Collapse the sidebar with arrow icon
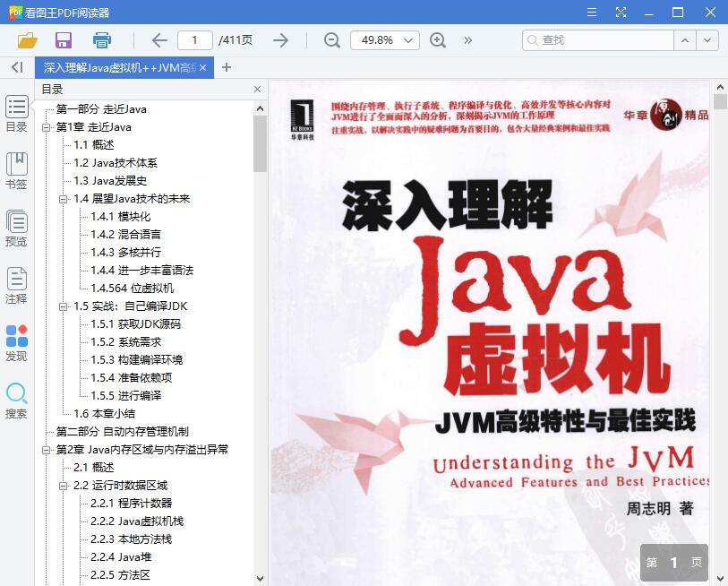Image resolution: width=728 pixels, height=586 pixels. pos(17,67)
